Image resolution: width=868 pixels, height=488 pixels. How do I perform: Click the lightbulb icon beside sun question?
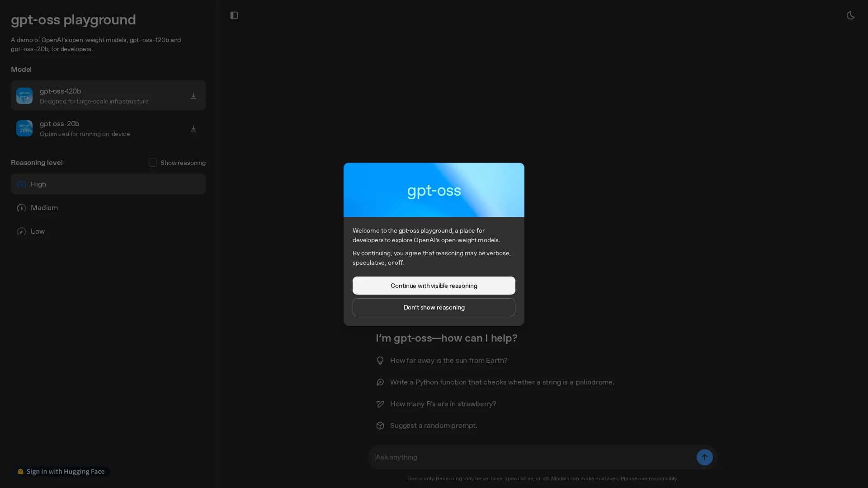(x=380, y=361)
